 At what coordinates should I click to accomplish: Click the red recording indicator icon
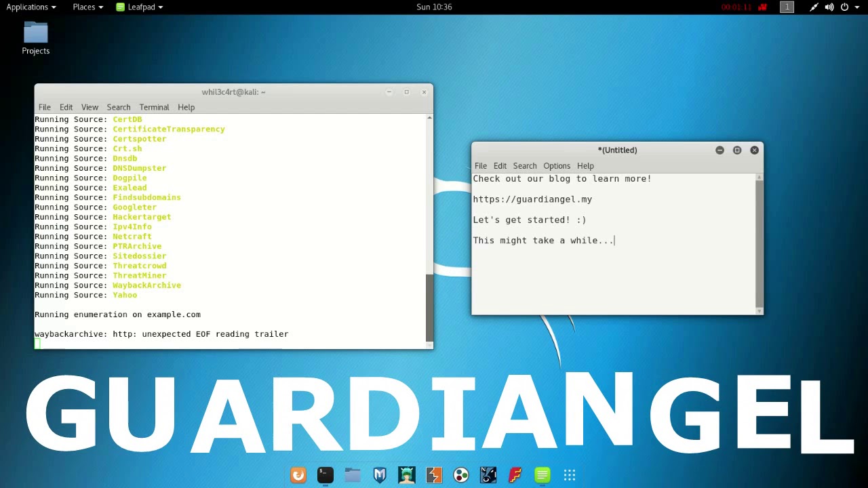click(x=762, y=7)
